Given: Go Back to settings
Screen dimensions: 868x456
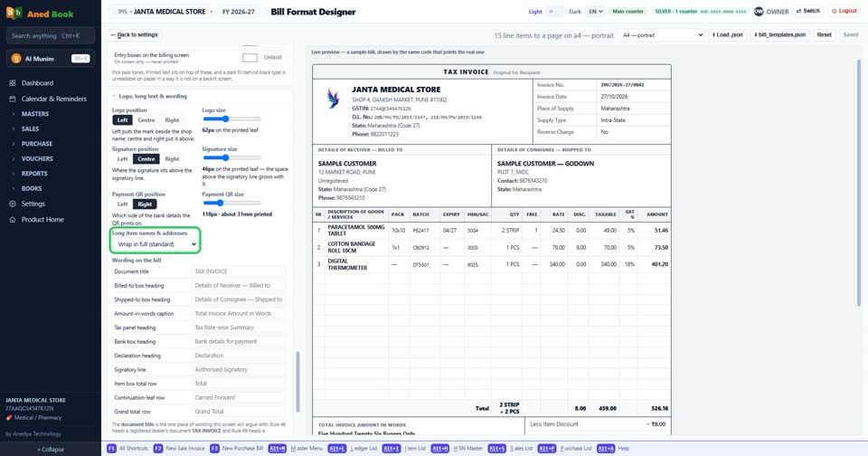Looking at the screenshot, I should click(134, 35).
